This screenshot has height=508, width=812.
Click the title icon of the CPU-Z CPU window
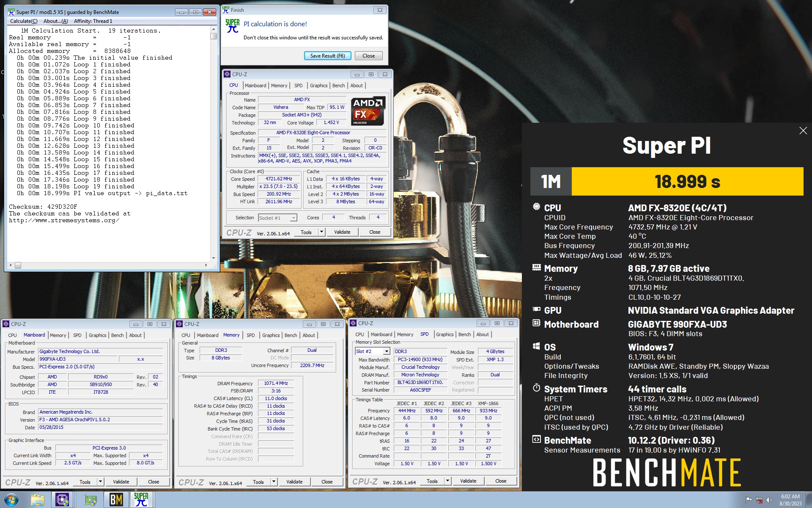(227, 74)
